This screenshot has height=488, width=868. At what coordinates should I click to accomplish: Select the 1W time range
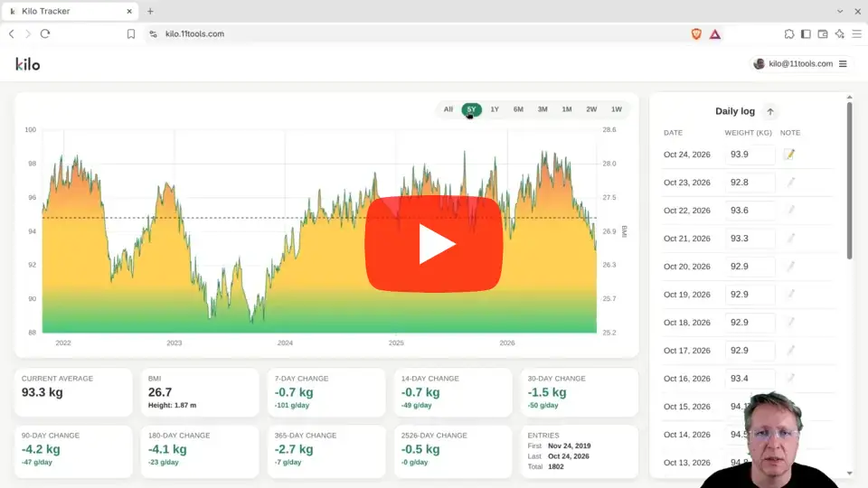click(616, 109)
